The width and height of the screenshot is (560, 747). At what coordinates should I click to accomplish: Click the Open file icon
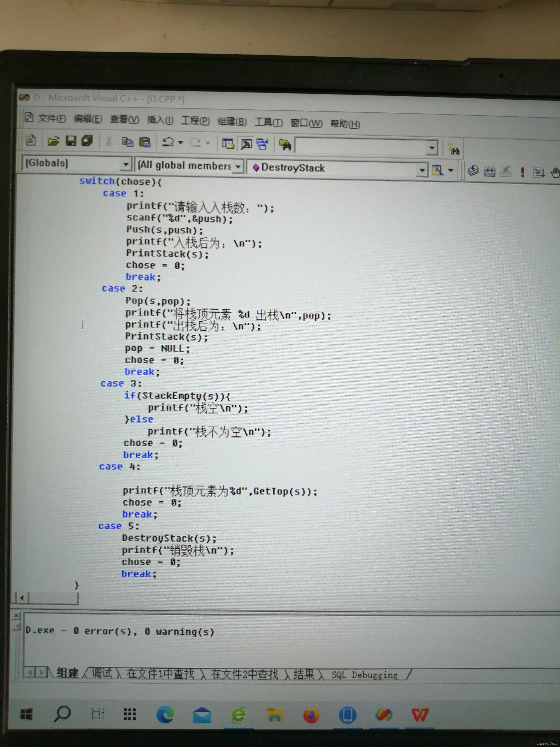point(53,141)
